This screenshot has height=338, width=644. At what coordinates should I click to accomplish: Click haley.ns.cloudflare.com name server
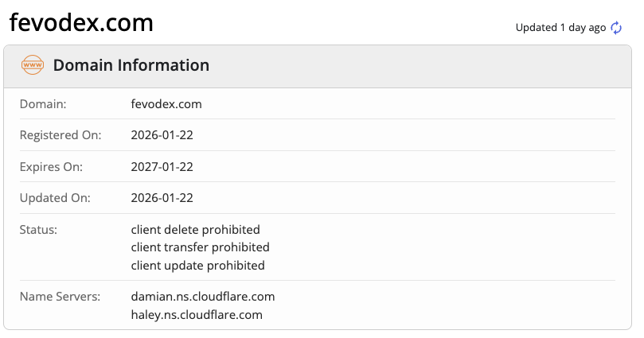197,315
